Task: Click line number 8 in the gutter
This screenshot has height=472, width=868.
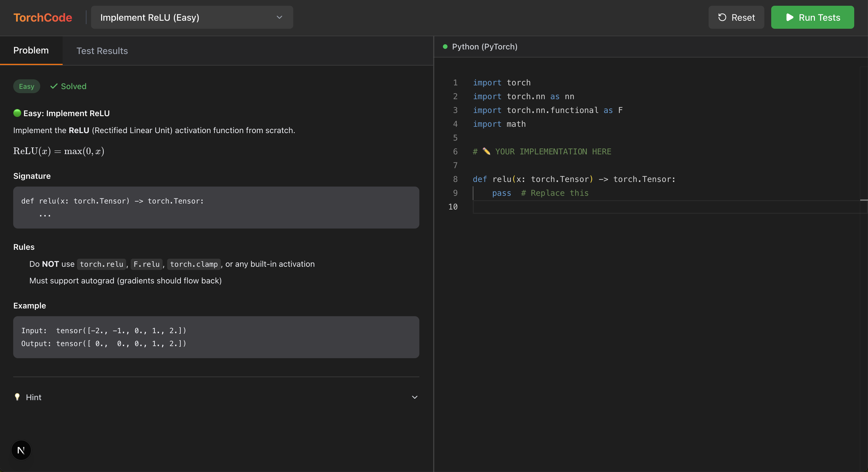Action: click(455, 179)
